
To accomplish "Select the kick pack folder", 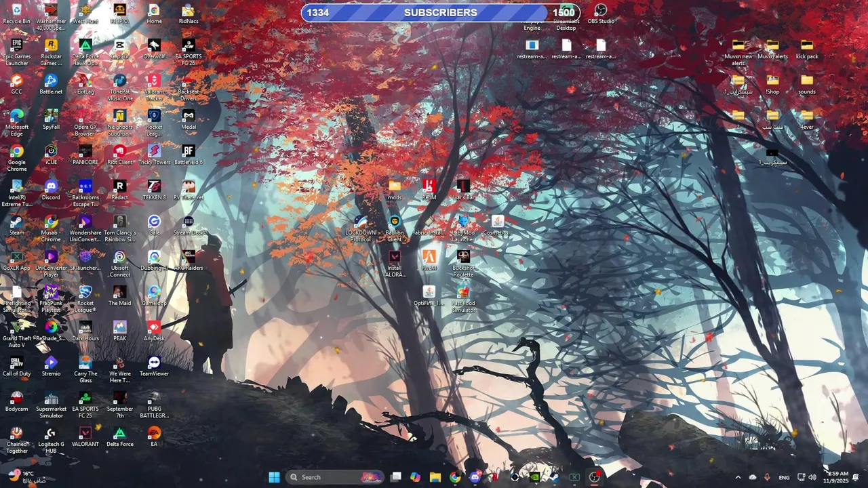I will (x=807, y=49).
